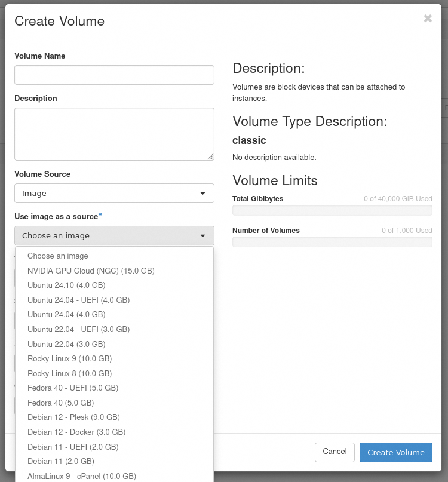Click the Create Volume button

point(395,452)
